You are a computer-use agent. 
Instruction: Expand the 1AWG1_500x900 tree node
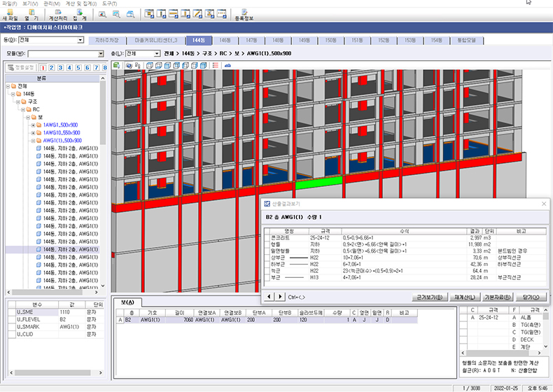[33, 125]
